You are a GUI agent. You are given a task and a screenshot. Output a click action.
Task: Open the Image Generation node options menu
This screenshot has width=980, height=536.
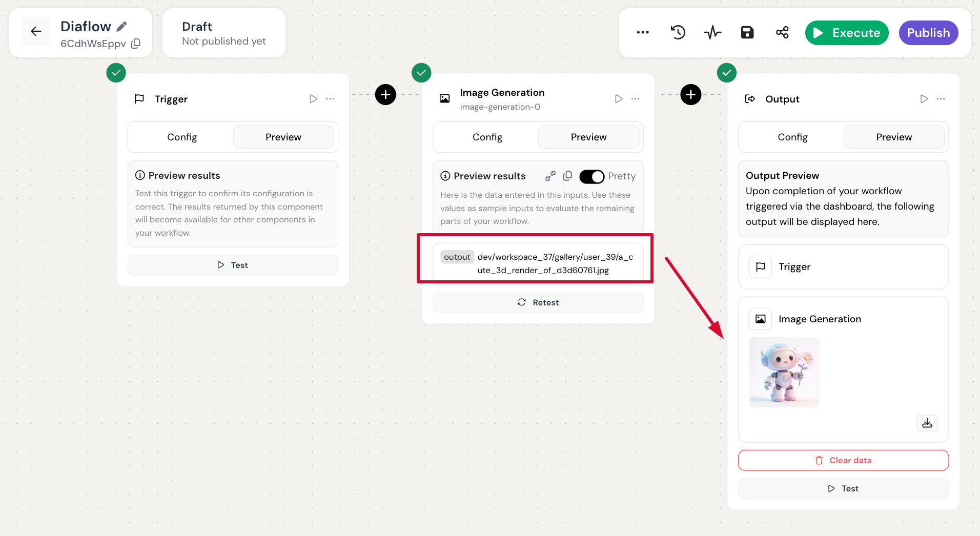coord(636,99)
